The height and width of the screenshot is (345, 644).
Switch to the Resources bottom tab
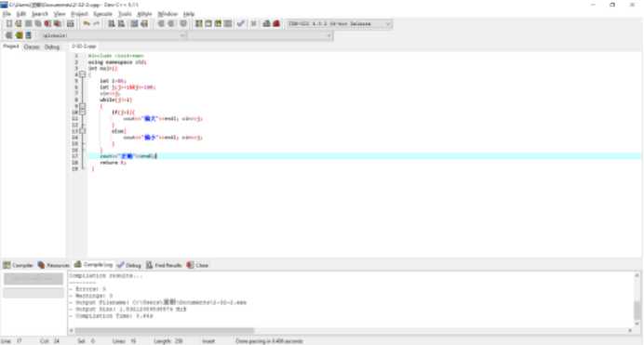pos(53,265)
